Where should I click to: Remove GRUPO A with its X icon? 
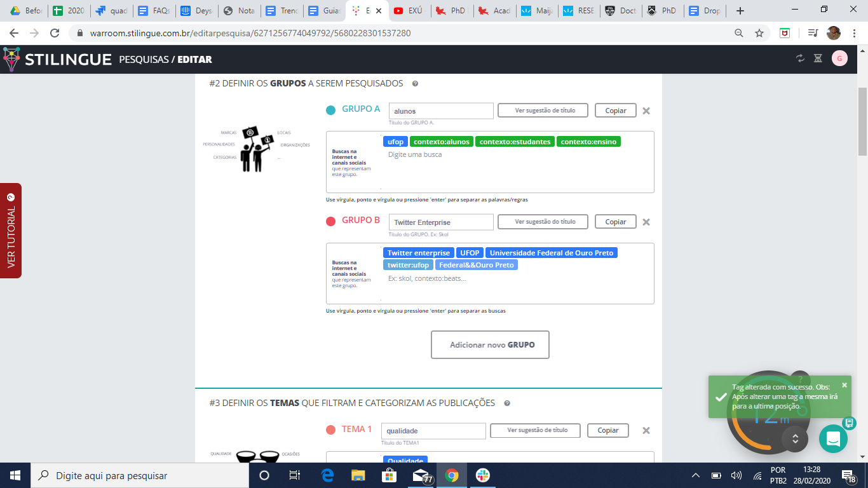point(646,111)
